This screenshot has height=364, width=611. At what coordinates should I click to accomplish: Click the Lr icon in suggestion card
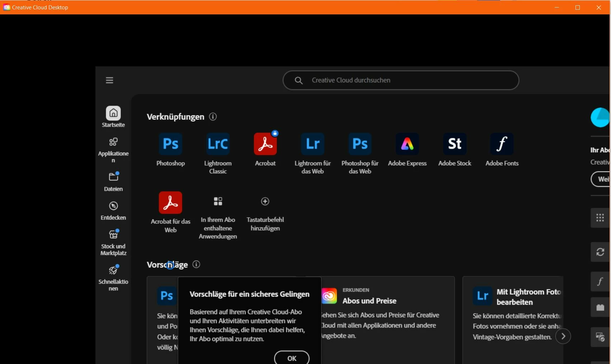point(483,296)
